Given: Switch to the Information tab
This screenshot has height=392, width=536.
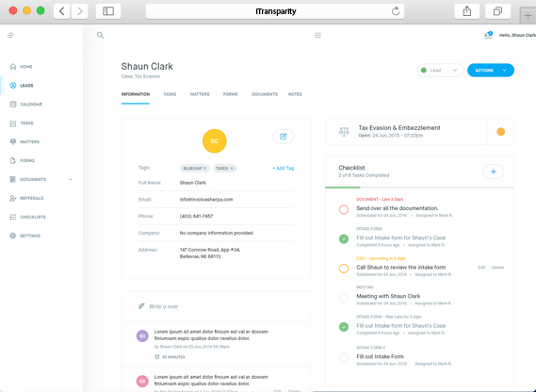Looking at the screenshot, I should [136, 94].
